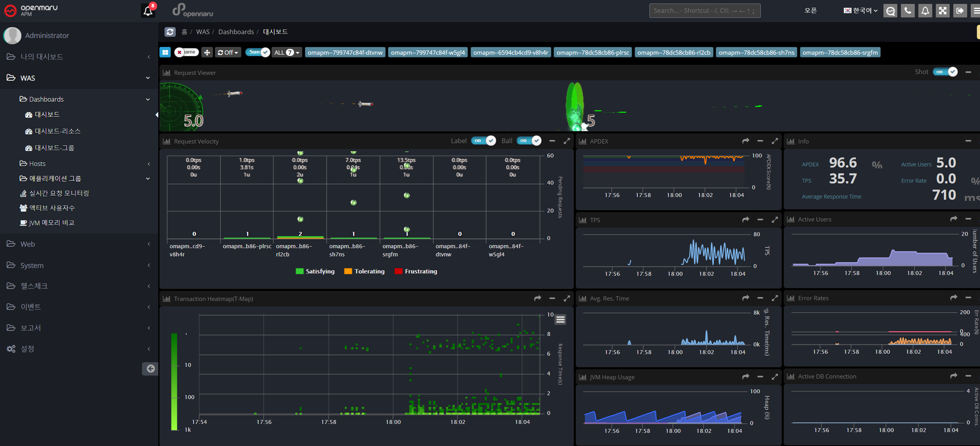
Task: Click the Dashboards breadcrumb link
Action: 236,32
